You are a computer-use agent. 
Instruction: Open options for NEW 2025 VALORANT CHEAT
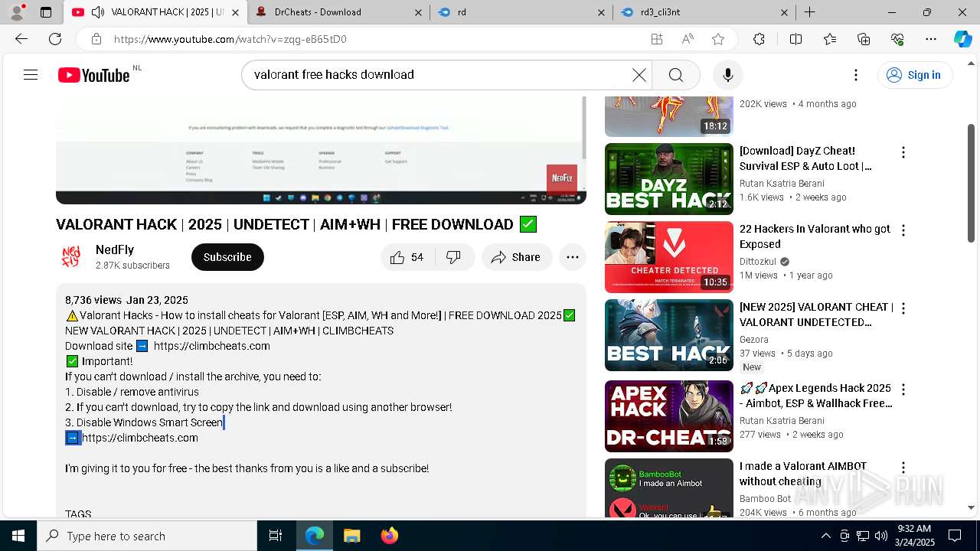(x=903, y=308)
